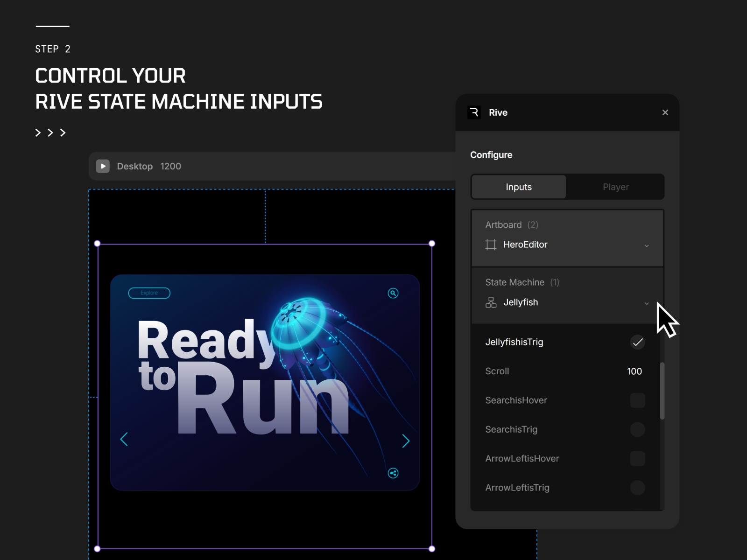Click the share icon on the hero banner

(393, 474)
